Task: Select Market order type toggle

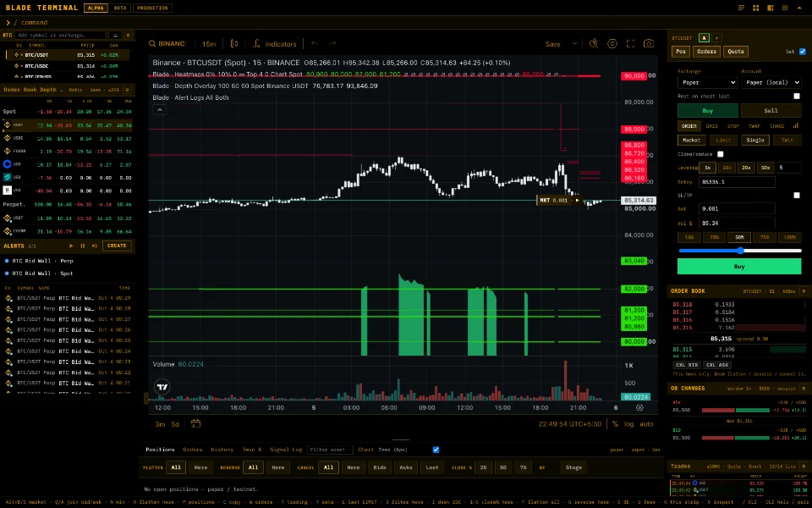Action: tap(691, 140)
